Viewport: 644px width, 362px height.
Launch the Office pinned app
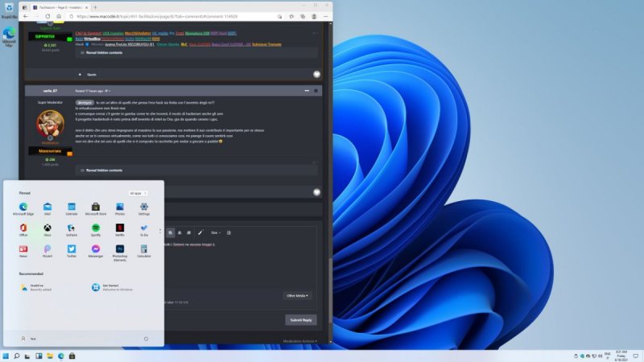[x=23, y=230]
